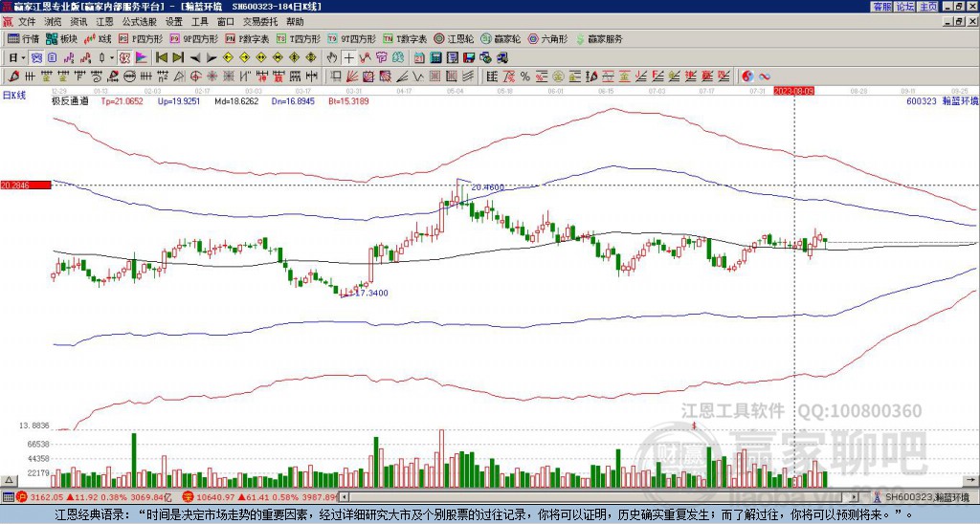Click the 论坛 forum link
Viewport: 980px width, 524px height.
905,7
